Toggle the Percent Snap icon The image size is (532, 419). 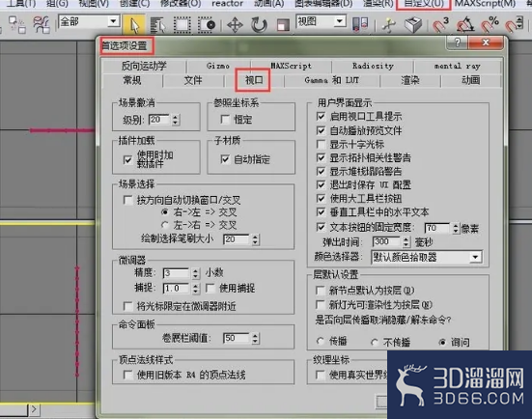click(490, 25)
